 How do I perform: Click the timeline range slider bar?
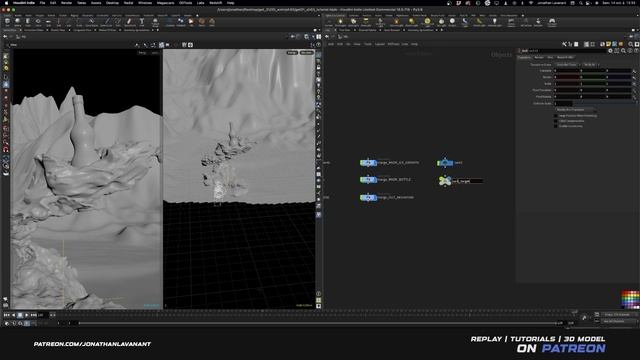click(318, 323)
